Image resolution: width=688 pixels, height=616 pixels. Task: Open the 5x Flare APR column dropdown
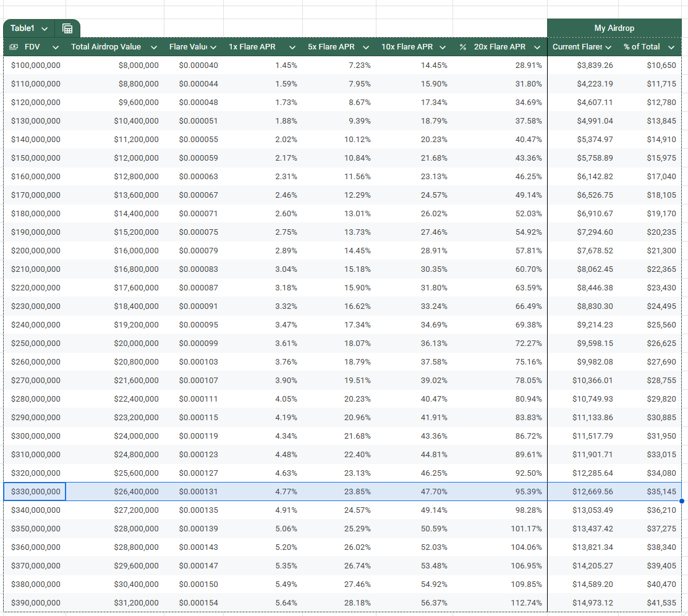[365, 47]
